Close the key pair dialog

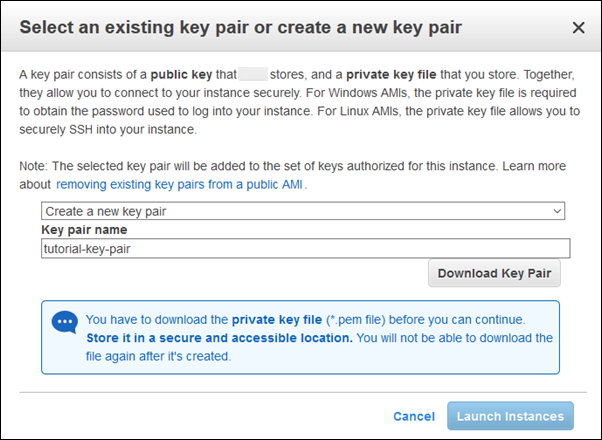click(x=579, y=28)
